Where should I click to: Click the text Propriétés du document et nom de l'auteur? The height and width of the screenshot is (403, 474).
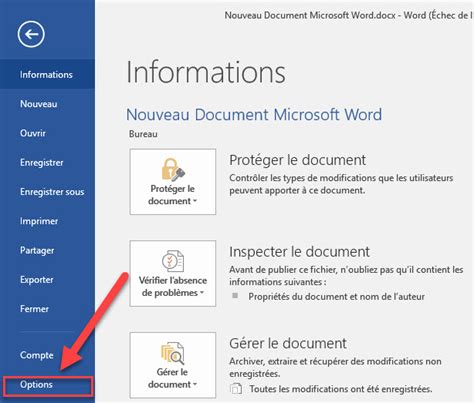point(337,297)
